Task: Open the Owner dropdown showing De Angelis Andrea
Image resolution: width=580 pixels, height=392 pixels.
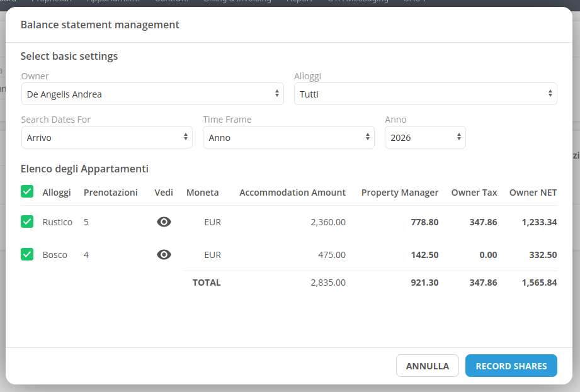Action: coord(152,94)
